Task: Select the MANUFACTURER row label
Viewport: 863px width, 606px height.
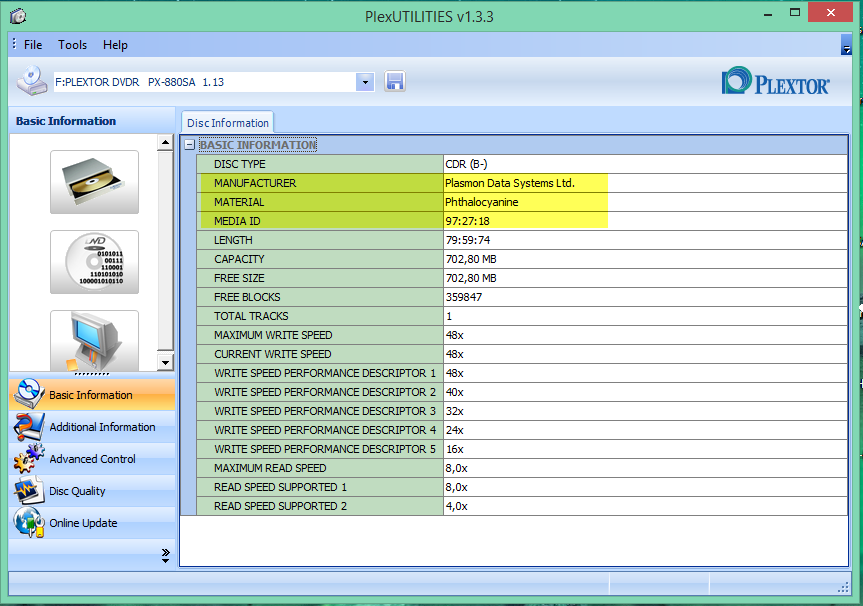Action: [255, 183]
